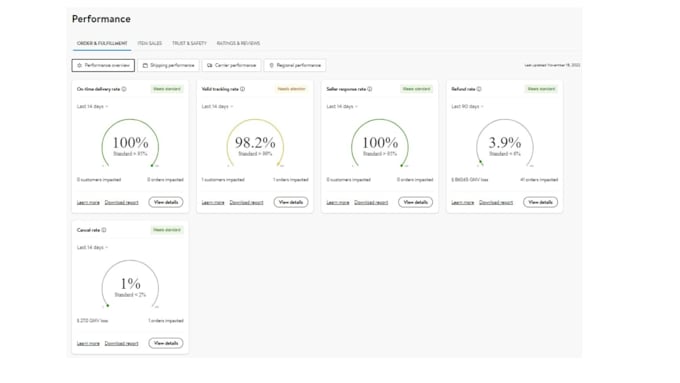The width and height of the screenshot is (680, 383).
Task: Download report for Seller response rate
Action: point(371,203)
